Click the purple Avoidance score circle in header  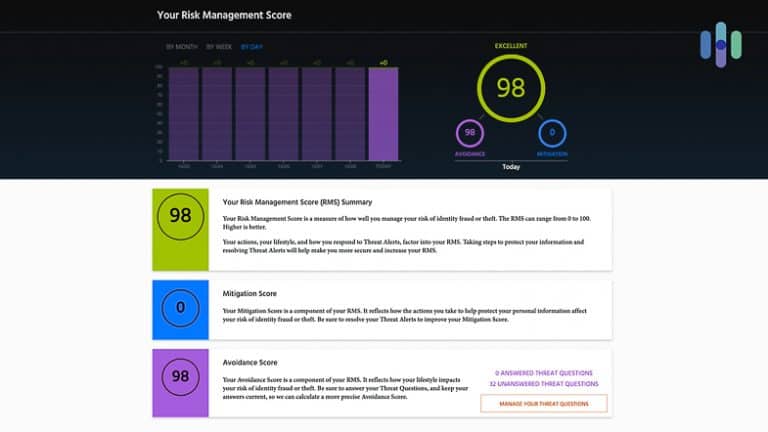click(469, 133)
